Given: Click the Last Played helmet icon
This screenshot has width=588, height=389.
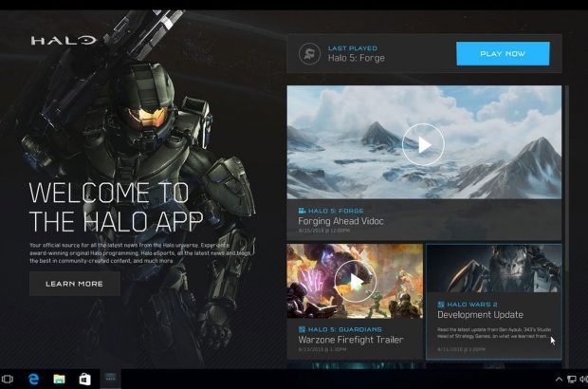Looking at the screenshot, I should 309,54.
